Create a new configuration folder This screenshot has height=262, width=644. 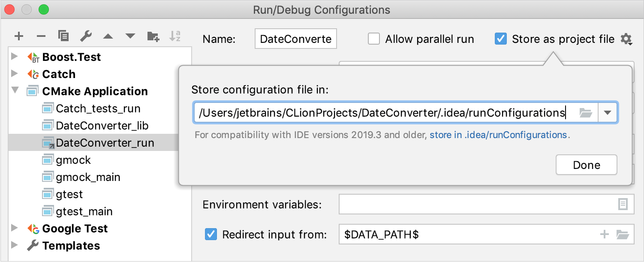(153, 36)
